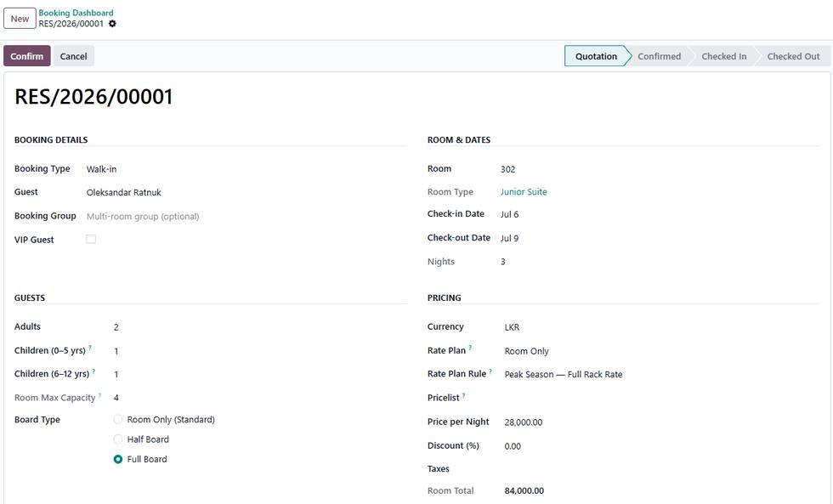Viewport: 833px width, 504px height.
Task: Open the Rate Plan dropdown showing Room Only
Action: (x=661, y=351)
